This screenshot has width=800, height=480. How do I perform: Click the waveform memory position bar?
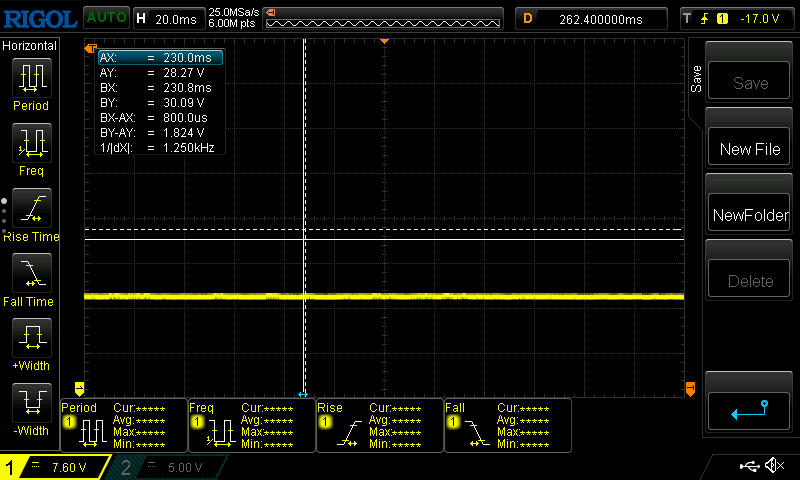pos(382,18)
